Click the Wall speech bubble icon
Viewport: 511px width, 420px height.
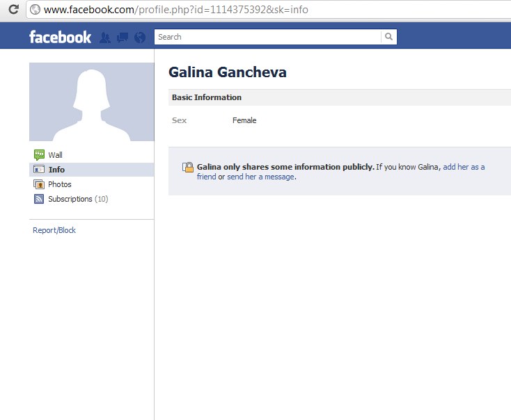pos(39,155)
